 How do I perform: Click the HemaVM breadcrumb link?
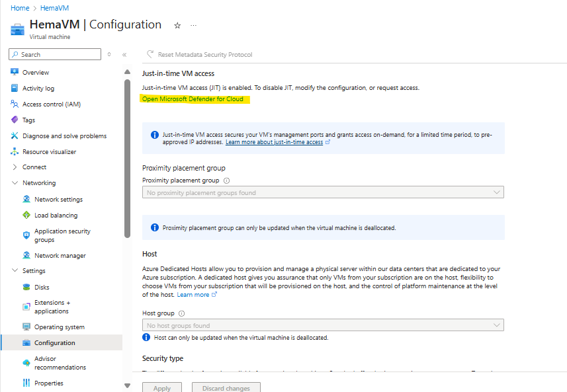(54, 8)
